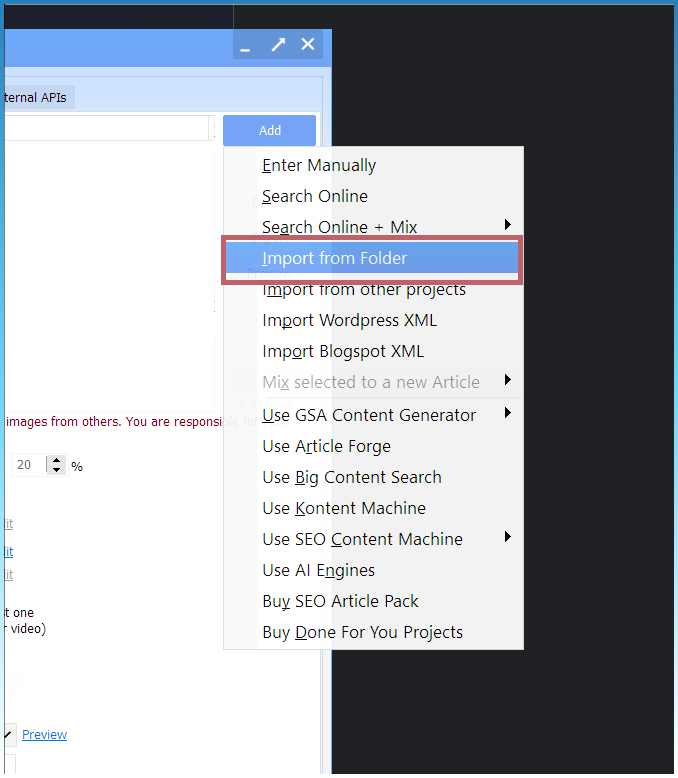Expand the Use SEO Content Machine submenu arrow
Viewport: 678px width, 778px height.
click(x=508, y=537)
